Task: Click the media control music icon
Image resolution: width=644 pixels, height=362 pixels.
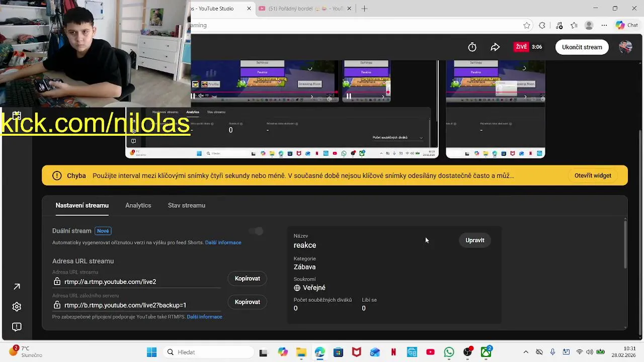Action: click(559, 25)
